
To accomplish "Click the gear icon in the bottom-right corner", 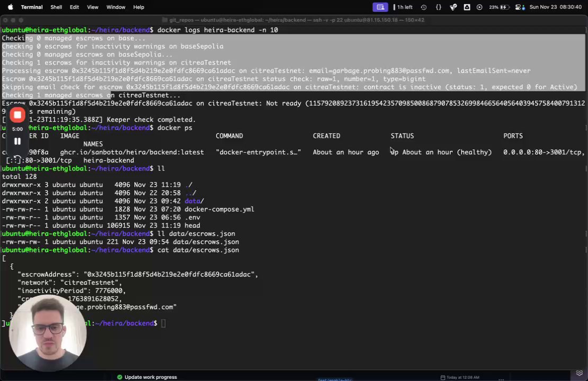I will pos(580,373).
